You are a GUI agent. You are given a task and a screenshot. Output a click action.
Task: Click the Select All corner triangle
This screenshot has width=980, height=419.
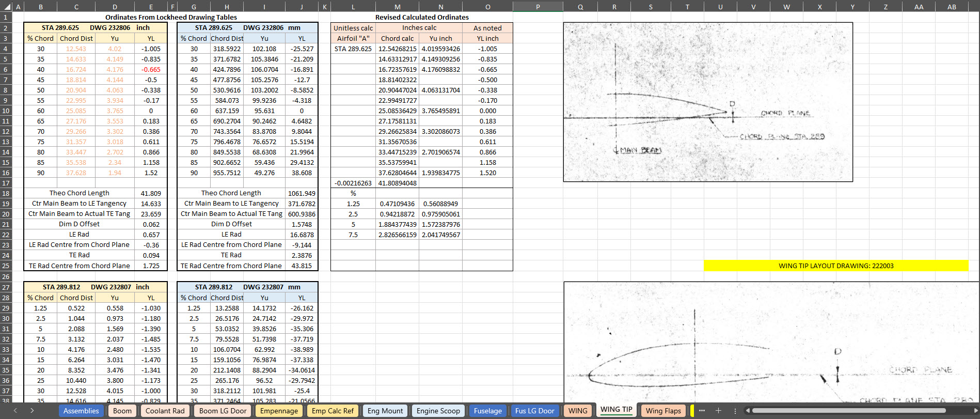tap(7, 7)
